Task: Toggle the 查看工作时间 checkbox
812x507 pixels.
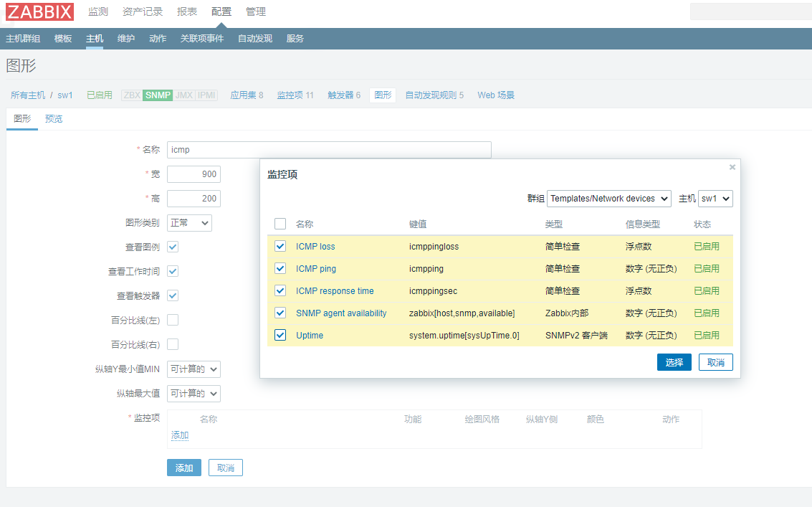Action: tap(173, 271)
